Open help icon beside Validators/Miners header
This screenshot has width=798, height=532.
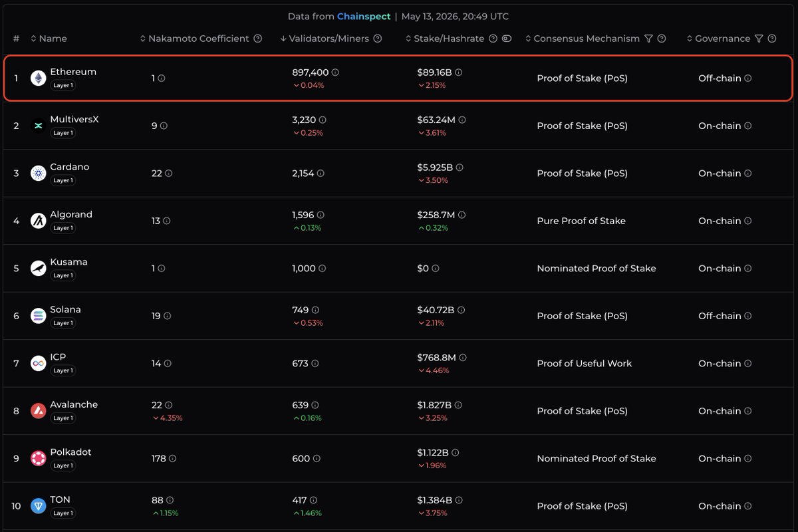tap(378, 39)
